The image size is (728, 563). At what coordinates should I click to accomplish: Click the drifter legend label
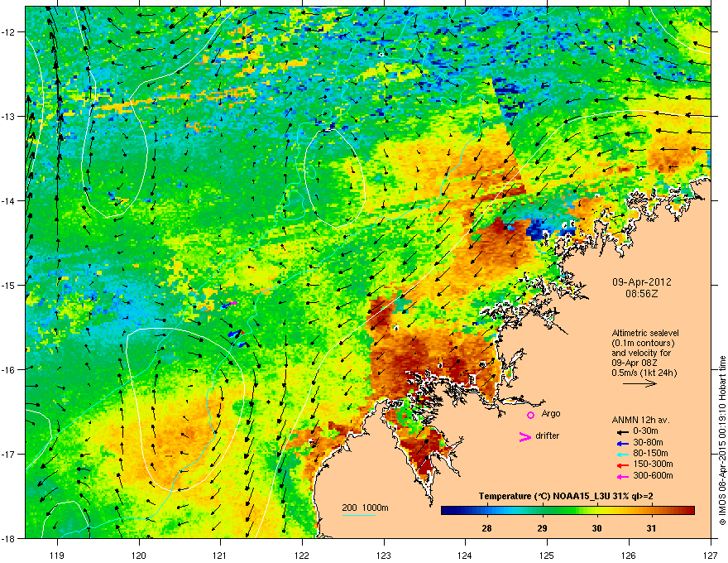(548, 435)
